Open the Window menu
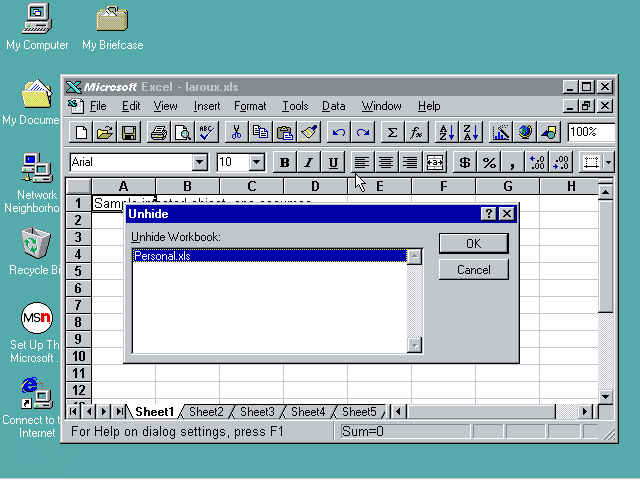640x480 pixels. tap(381, 106)
